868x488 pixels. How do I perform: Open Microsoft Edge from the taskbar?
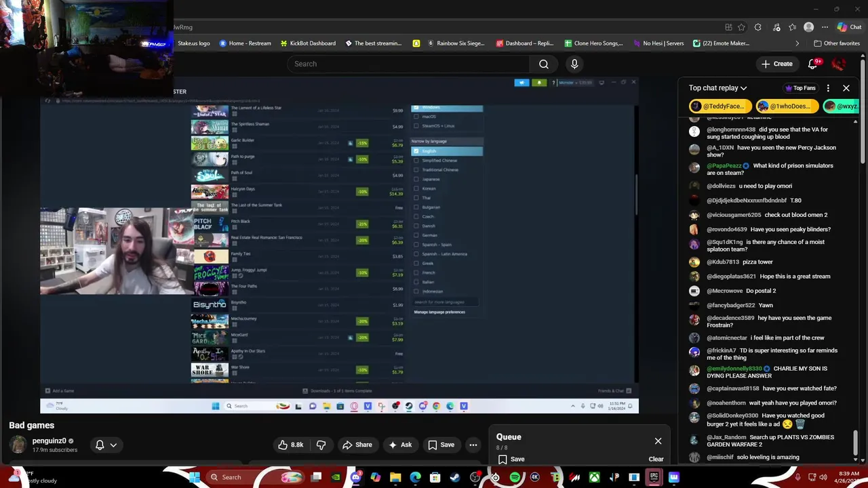coord(415,477)
